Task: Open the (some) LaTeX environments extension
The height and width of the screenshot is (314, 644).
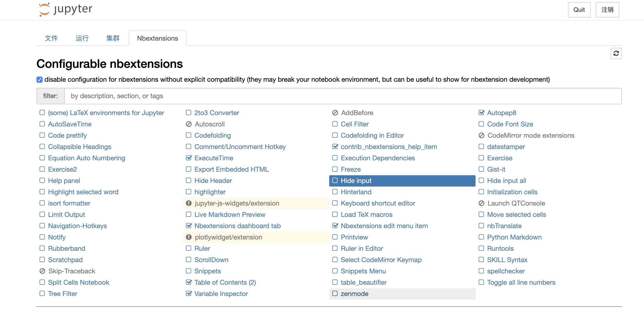Action: coord(106,113)
